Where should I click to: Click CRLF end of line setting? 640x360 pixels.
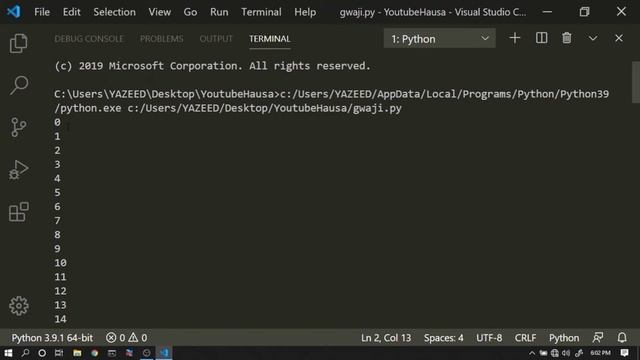coord(525,338)
